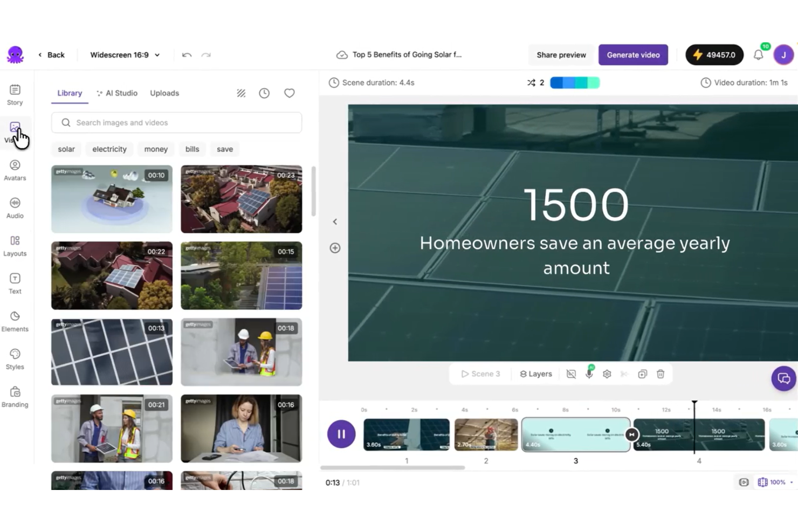Image resolution: width=798 pixels, height=532 pixels.
Task: Click the project title Top 5 Benefits
Action: tap(407, 54)
